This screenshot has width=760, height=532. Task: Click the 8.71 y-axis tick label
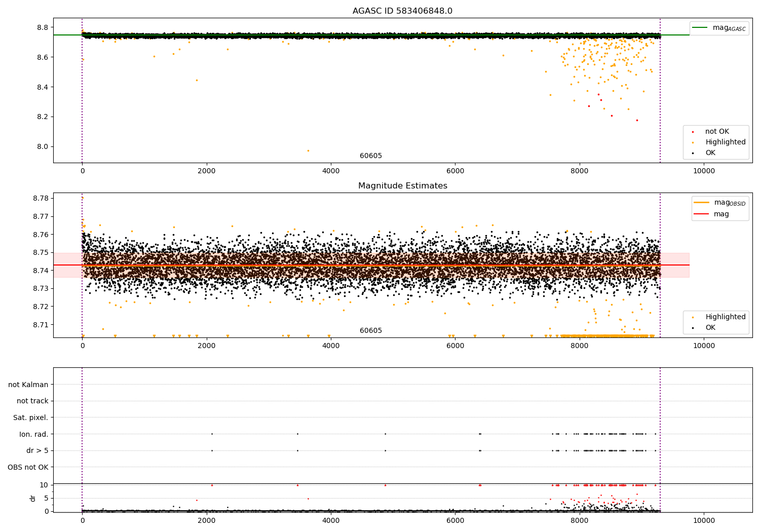coord(41,325)
